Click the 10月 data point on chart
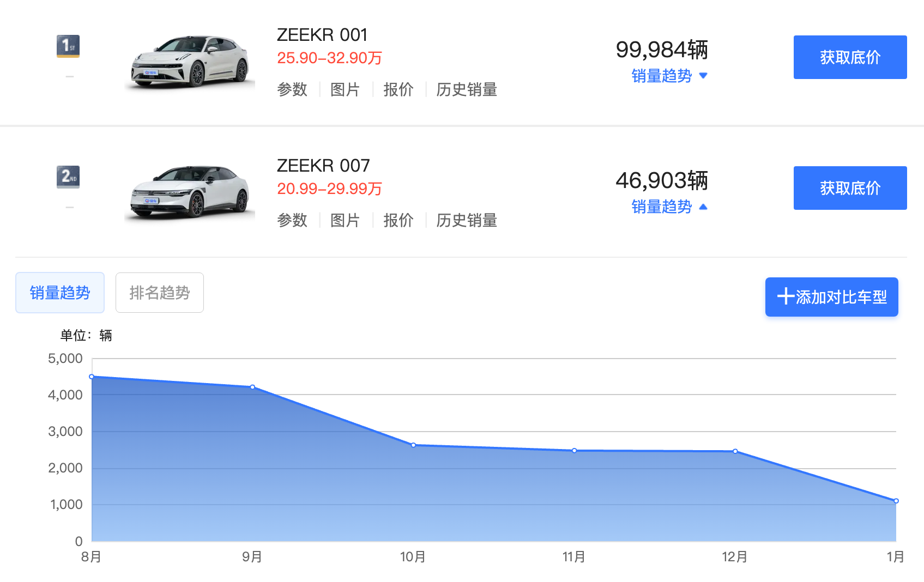Viewport: 924px width, 582px height. [413, 445]
